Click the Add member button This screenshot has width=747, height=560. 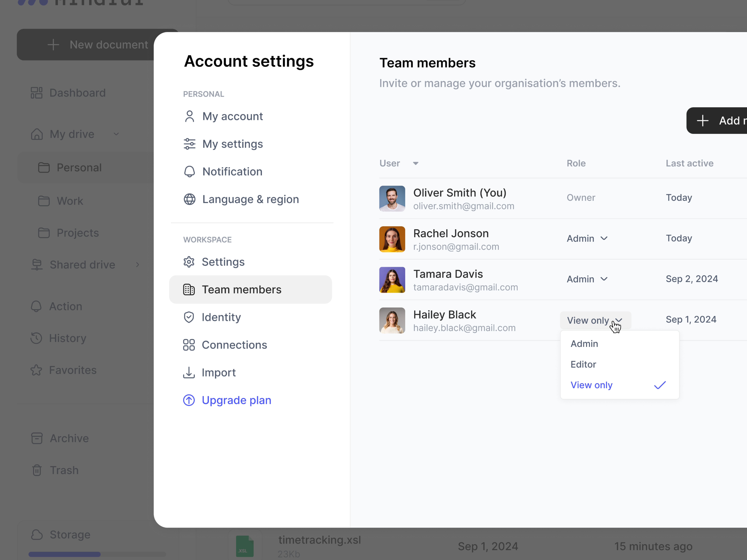(x=717, y=121)
